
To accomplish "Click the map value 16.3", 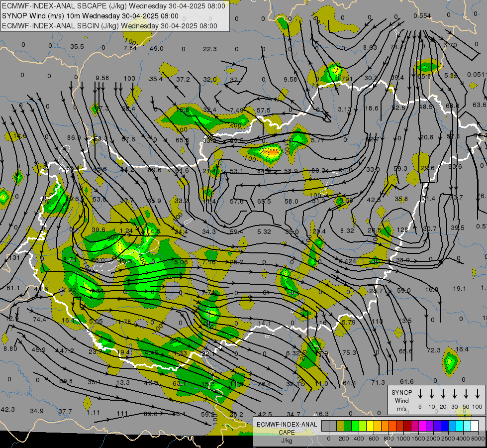I will [x=322, y=414].
